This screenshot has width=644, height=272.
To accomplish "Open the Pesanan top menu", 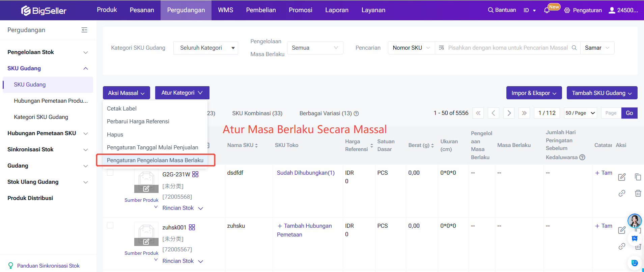I will (x=142, y=10).
